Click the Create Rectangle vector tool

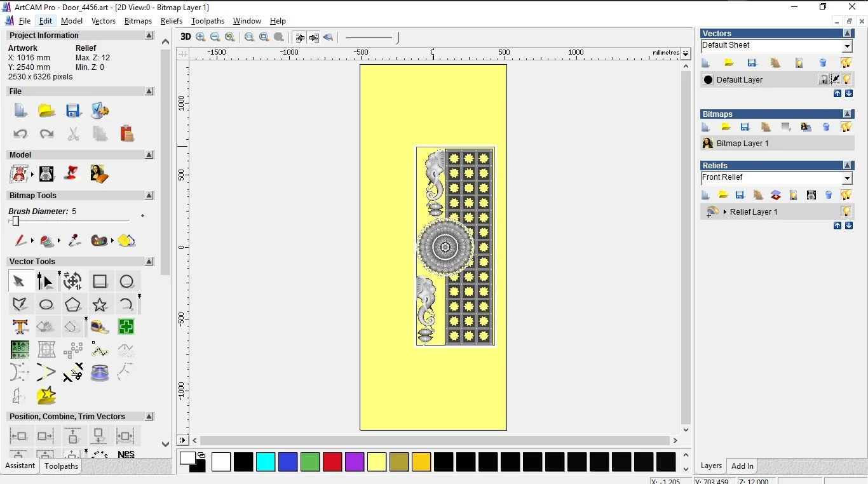100,281
